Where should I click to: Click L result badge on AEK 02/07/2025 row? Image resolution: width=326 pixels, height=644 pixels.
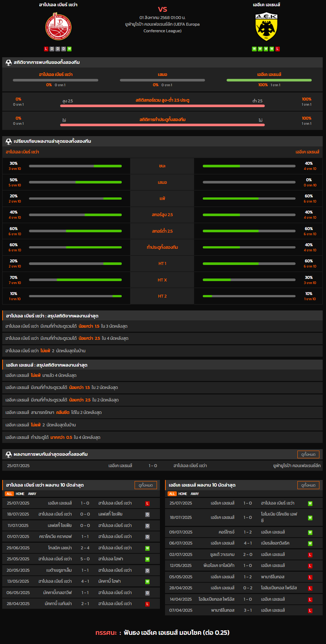click(310, 555)
